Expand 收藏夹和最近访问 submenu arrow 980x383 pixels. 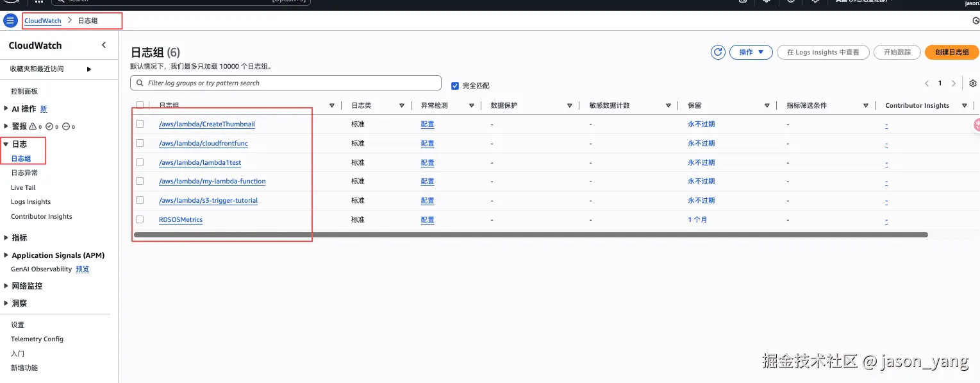89,69
